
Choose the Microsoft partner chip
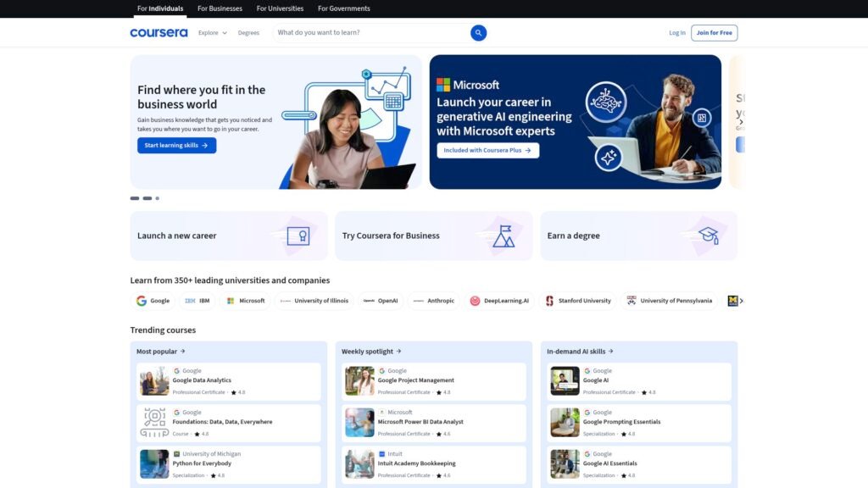[245, 301]
